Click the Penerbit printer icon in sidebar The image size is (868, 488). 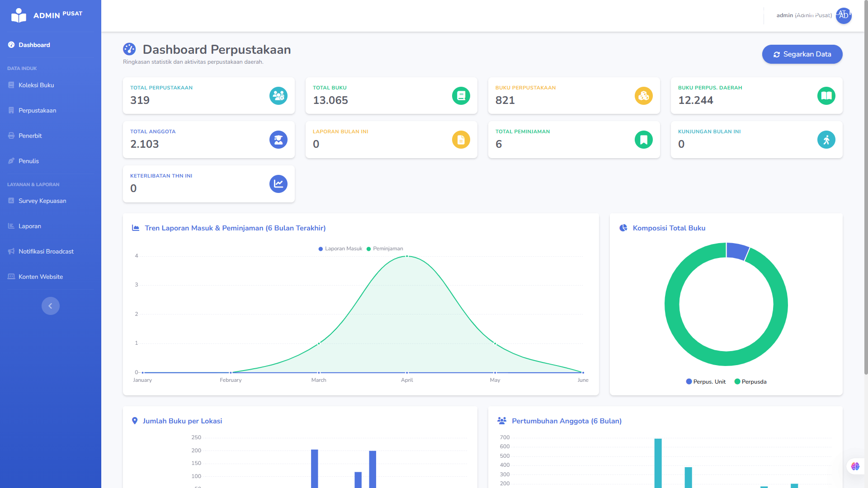[11, 136]
